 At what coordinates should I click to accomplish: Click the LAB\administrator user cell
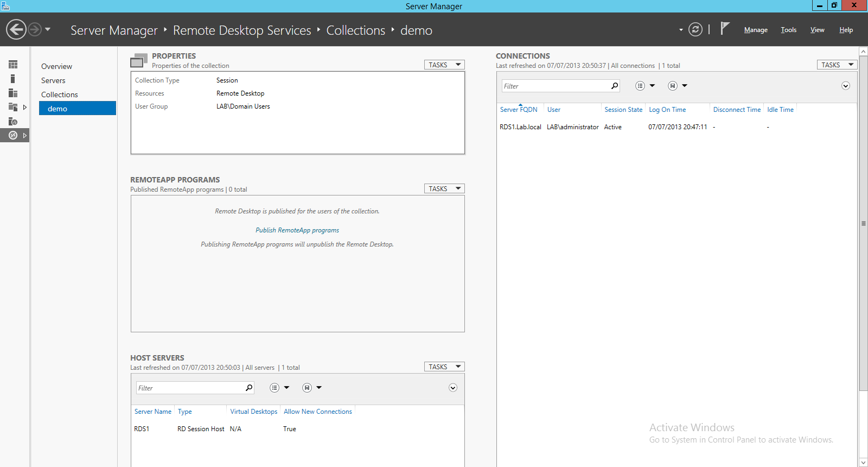pyautogui.click(x=573, y=127)
